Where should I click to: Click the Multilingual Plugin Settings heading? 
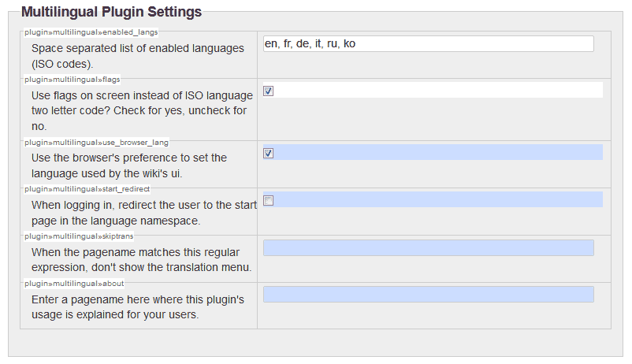coord(111,13)
